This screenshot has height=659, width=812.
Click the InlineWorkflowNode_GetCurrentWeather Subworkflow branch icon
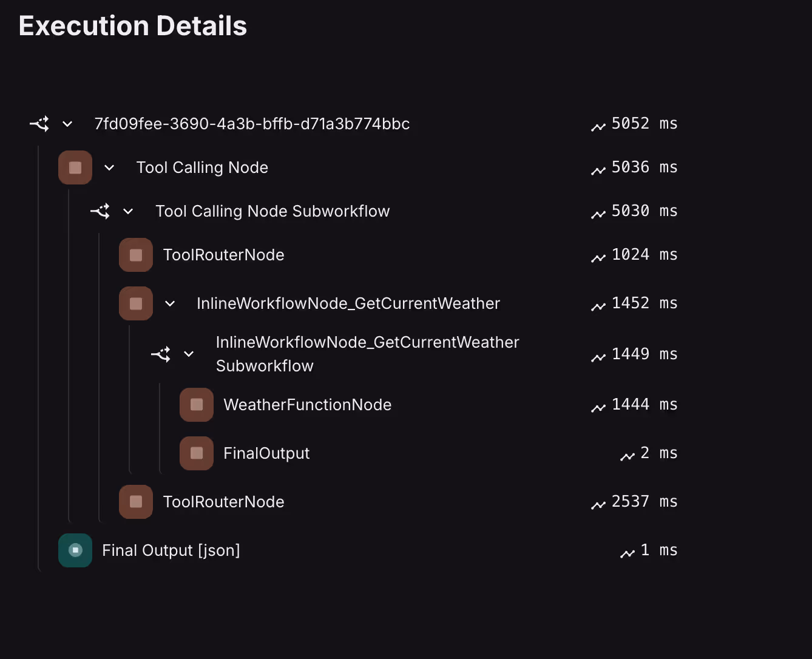(x=161, y=354)
